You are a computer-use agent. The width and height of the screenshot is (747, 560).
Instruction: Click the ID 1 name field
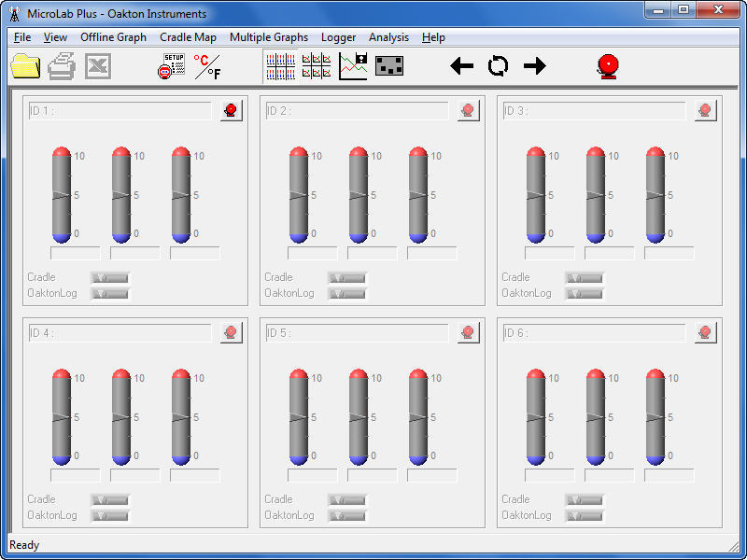120,111
